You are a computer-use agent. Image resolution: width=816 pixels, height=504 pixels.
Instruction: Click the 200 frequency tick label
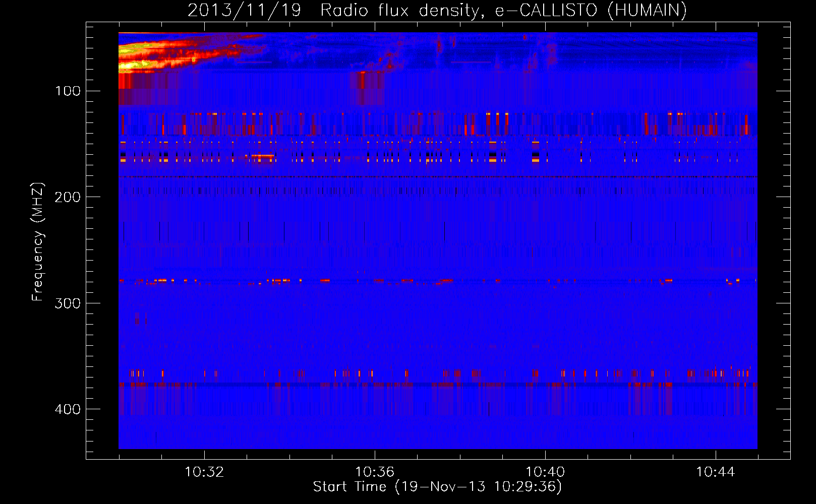[67, 197]
